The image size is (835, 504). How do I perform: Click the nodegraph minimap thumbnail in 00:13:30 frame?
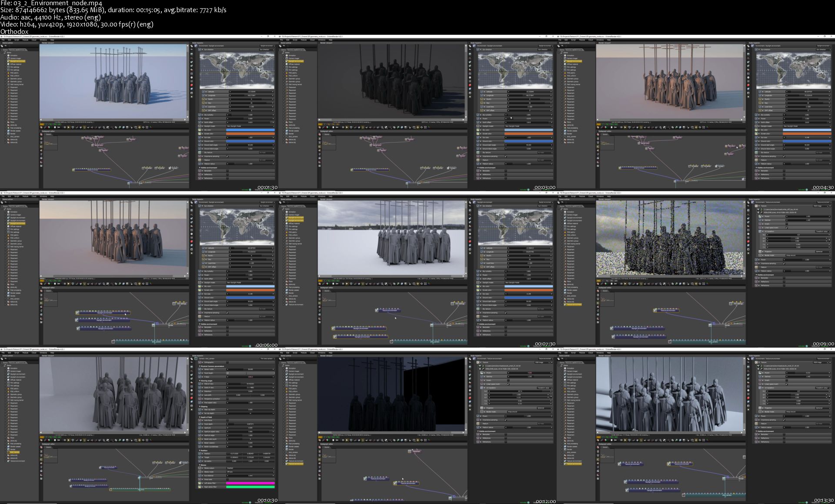607,455
